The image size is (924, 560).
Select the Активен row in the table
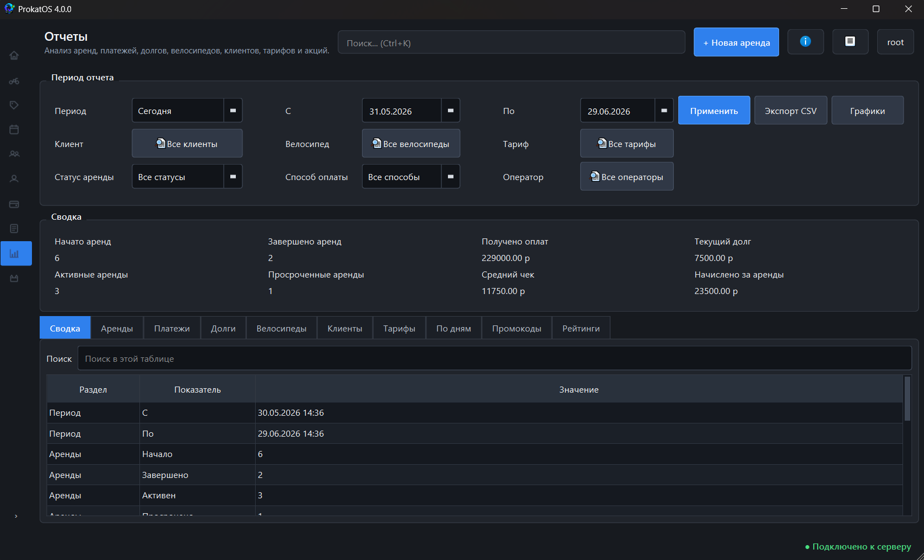pos(474,495)
